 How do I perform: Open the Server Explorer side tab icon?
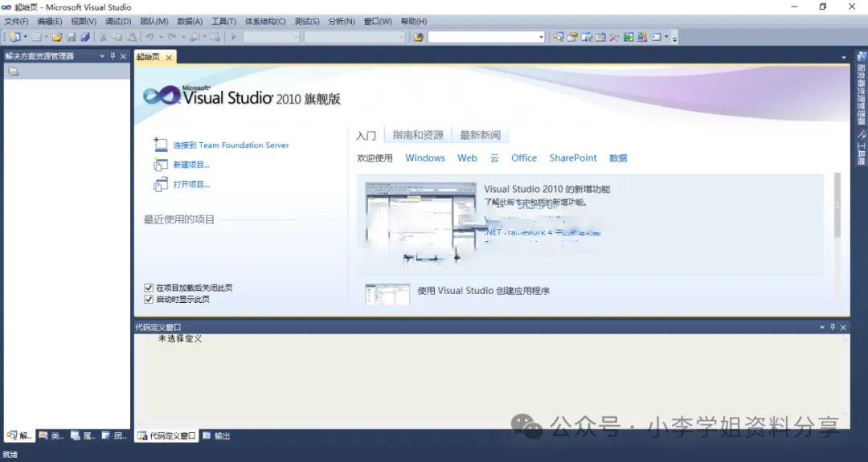point(862,57)
